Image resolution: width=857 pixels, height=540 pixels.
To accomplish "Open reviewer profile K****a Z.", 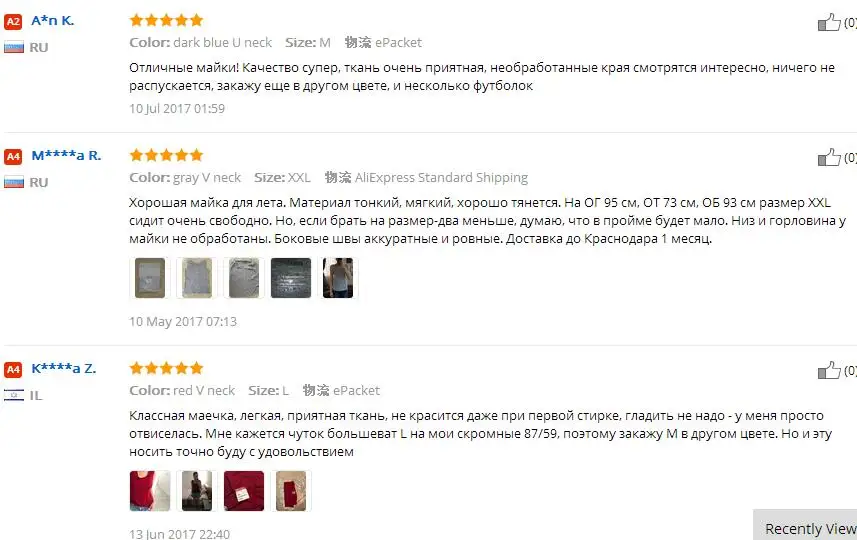I will [x=63, y=369].
